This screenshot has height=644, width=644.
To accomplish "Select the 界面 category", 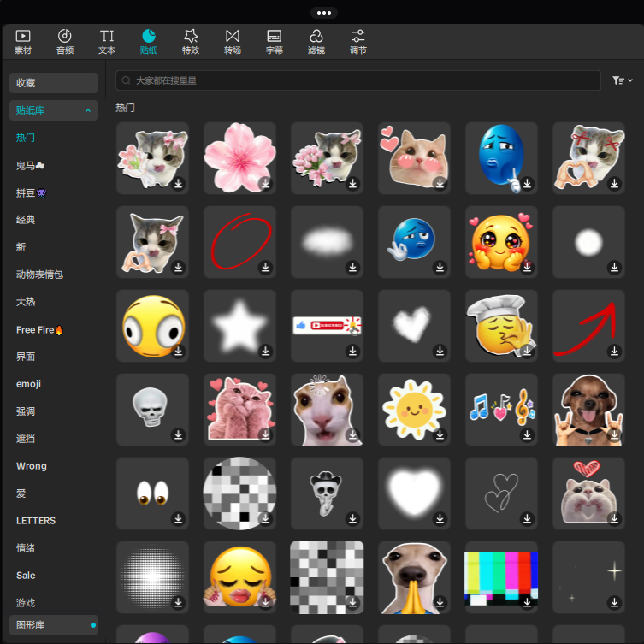I will [x=26, y=357].
